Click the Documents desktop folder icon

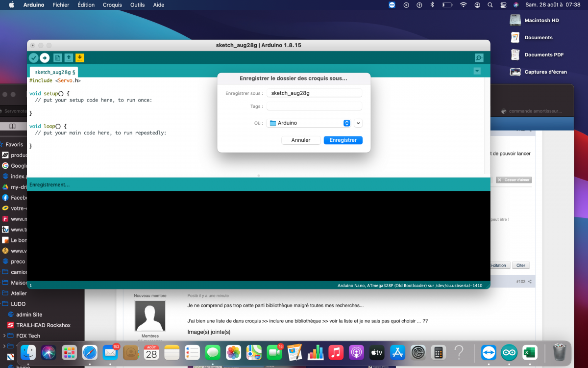515,37
